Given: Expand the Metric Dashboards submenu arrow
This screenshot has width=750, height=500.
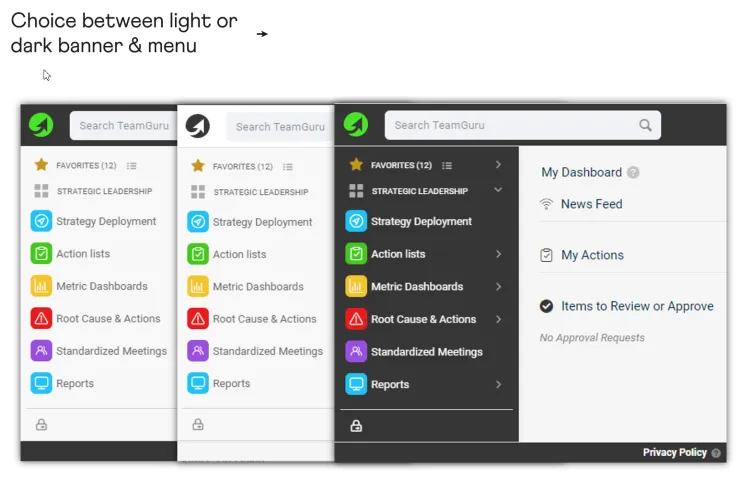Looking at the screenshot, I should click(498, 287).
